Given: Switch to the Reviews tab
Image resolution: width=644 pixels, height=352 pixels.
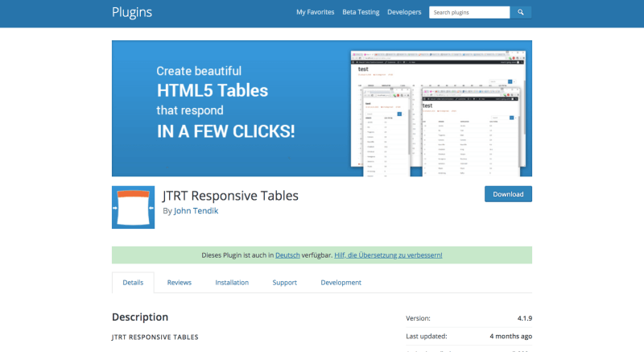Looking at the screenshot, I should [179, 283].
